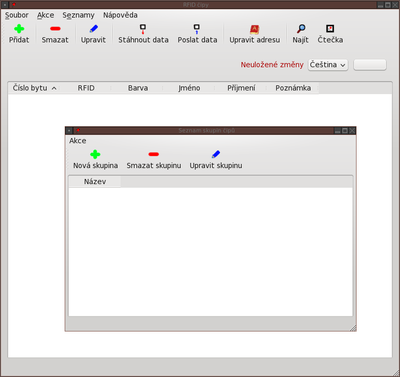Open the Seznamy menu

pyautogui.click(x=78, y=15)
